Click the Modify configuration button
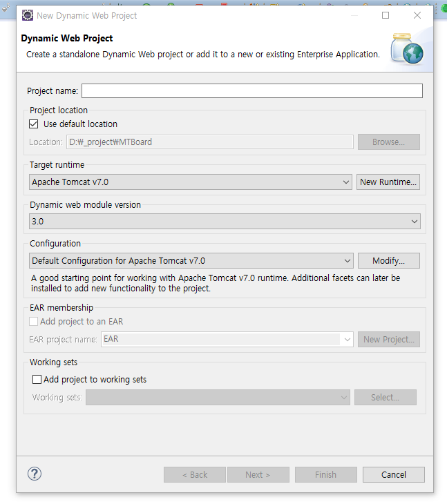The height and width of the screenshot is (504, 447). [388, 260]
